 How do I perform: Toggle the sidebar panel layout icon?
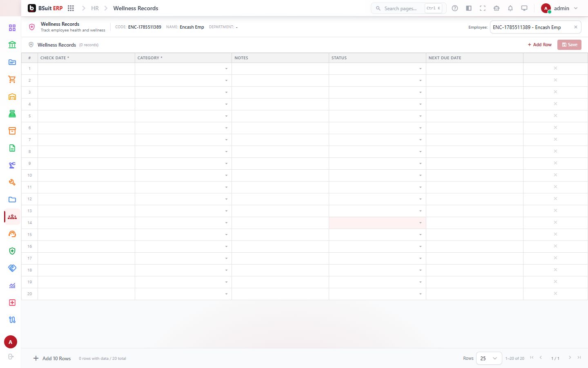point(469,8)
